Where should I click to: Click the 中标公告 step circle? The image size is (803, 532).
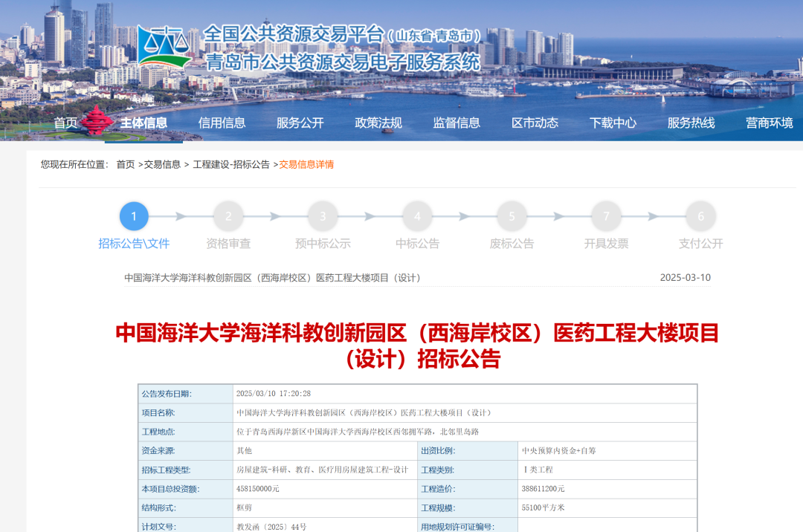pyautogui.click(x=417, y=216)
